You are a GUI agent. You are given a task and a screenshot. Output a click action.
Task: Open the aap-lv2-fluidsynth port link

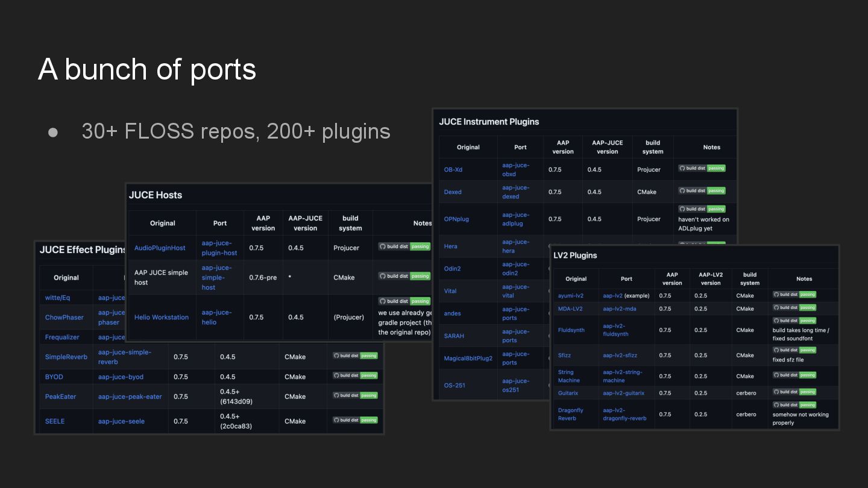[x=616, y=330]
